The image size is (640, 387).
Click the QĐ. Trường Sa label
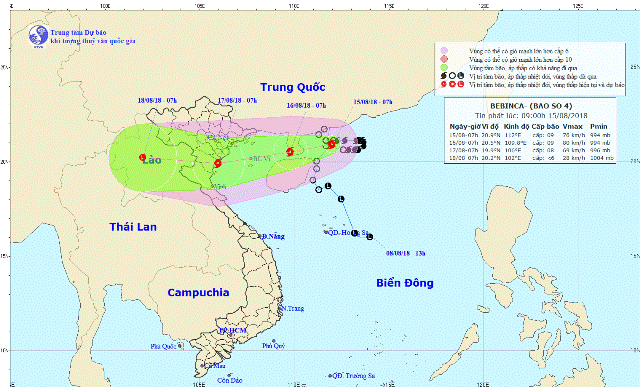click(x=353, y=376)
